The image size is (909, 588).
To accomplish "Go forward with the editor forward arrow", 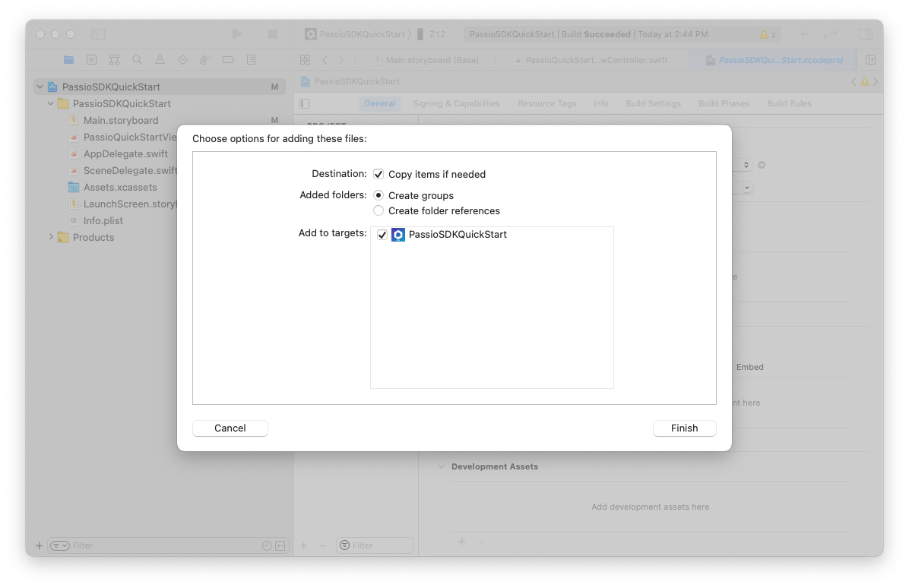I will pyautogui.click(x=340, y=60).
